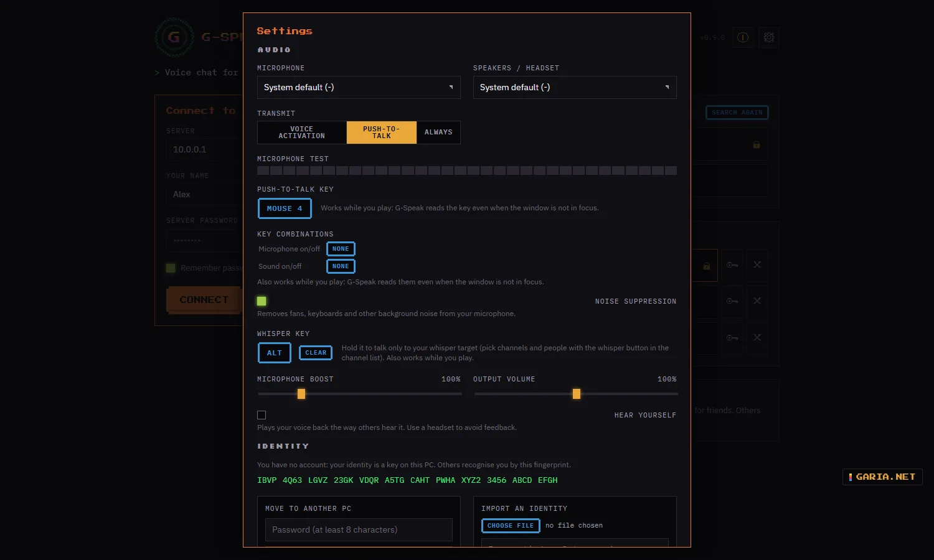This screenshot has height=560, width=934.
Task: Toggle the Noise Suppression checkbox
Action: 262,301
